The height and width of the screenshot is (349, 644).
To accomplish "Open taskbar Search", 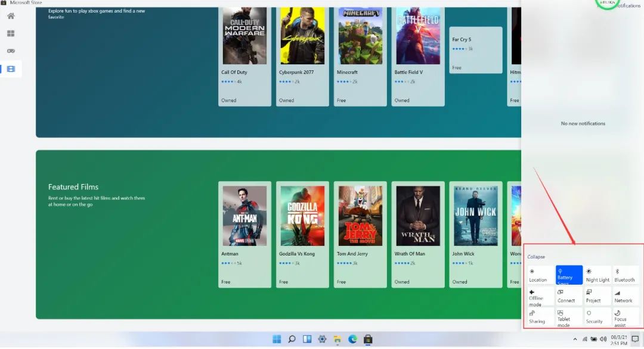I will pyautogui.click(x=292, y=339).
